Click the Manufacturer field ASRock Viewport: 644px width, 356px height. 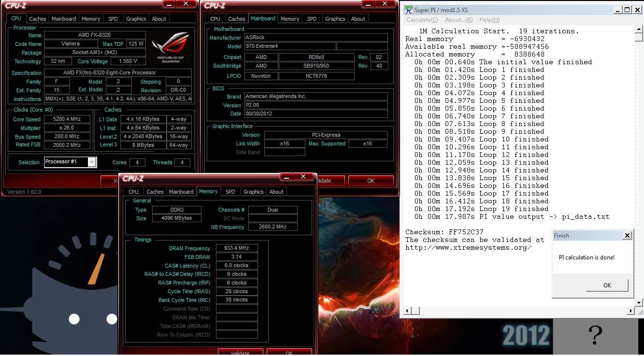(x=315, y=38)
